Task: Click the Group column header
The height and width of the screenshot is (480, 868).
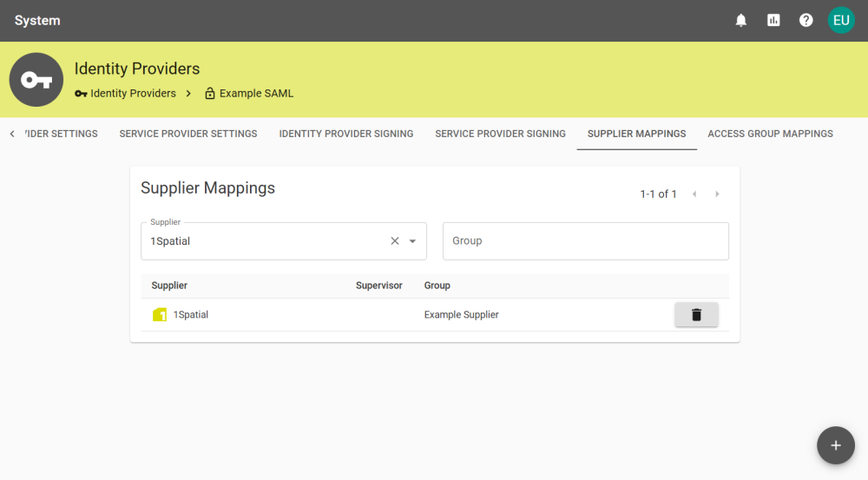Action: [x=437, y=286]
